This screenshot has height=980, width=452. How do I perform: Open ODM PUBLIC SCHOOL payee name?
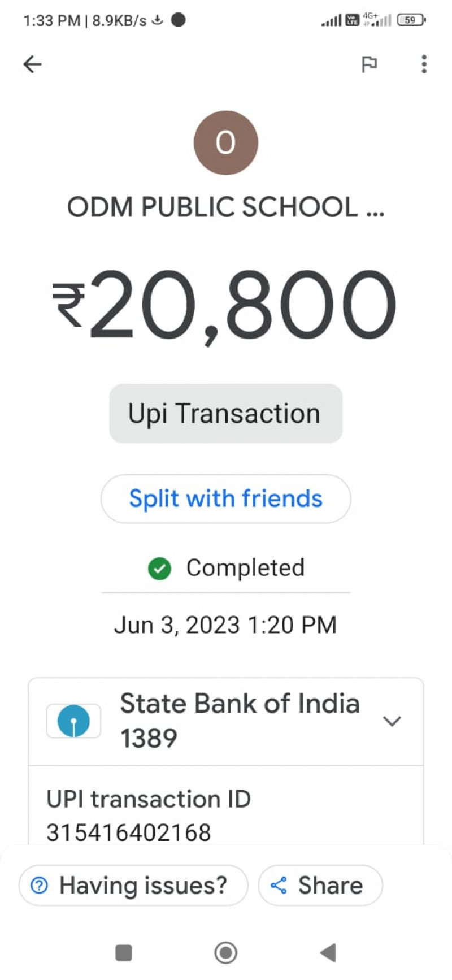(226, 207)
